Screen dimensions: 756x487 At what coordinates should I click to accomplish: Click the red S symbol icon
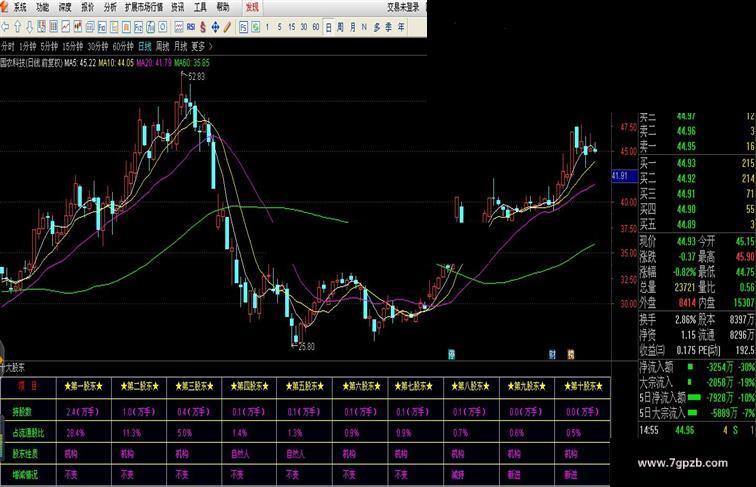pyautogui.click(x=203, y=27)
